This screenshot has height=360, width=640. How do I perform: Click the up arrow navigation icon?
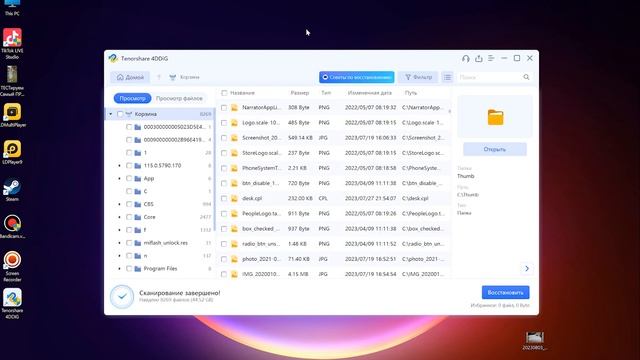point(159,77)
